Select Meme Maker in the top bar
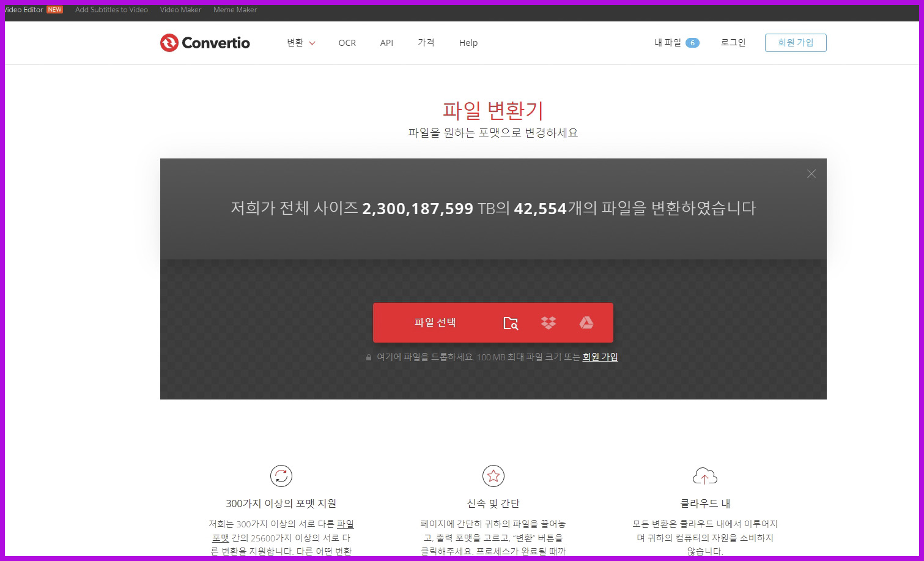 click(x=235, y=10)
